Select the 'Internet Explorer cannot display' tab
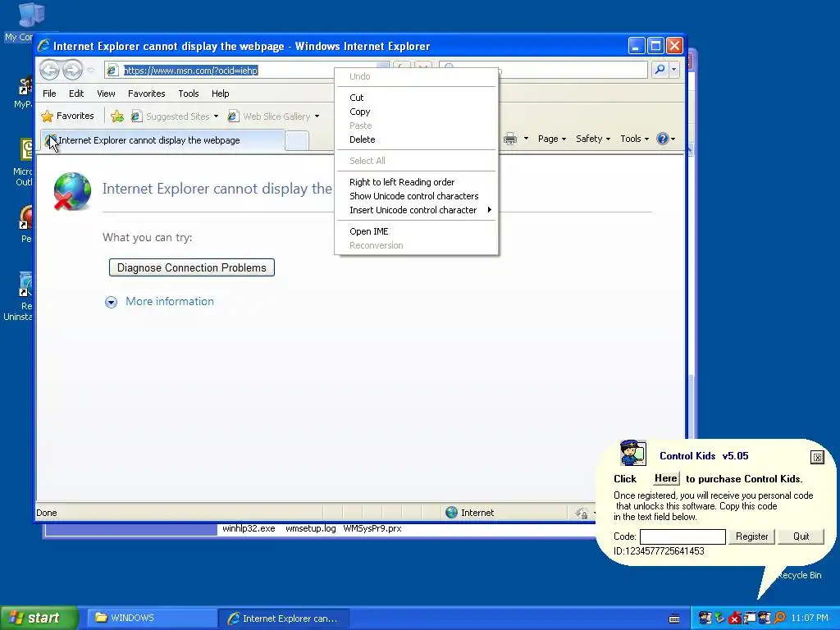Image resolution: width=840 pixels, height=630 pixels. 162,140
